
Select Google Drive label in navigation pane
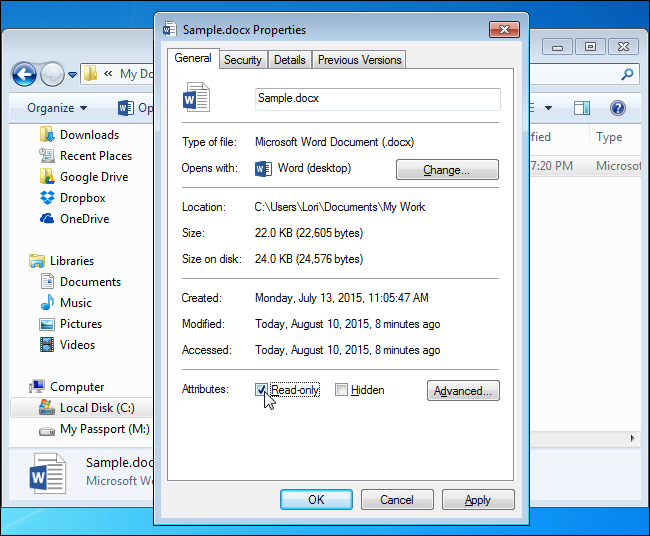pos(94,177)
